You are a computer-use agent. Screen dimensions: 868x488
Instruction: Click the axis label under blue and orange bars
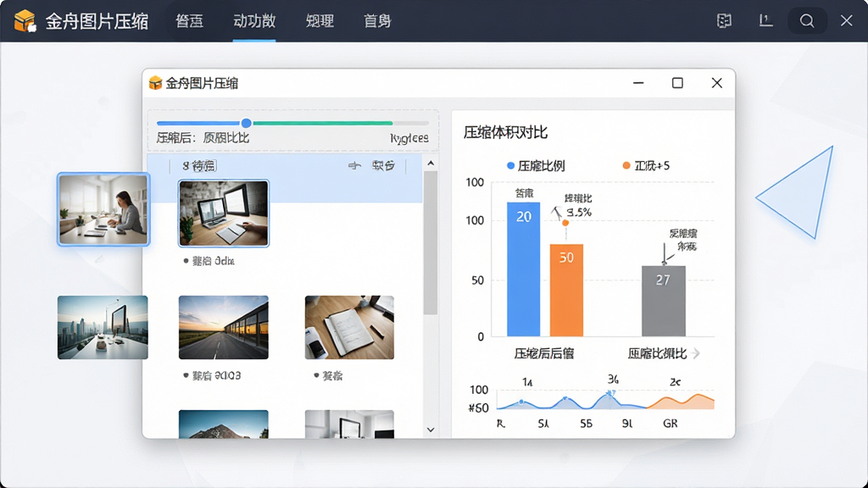(x=543, y=353)
